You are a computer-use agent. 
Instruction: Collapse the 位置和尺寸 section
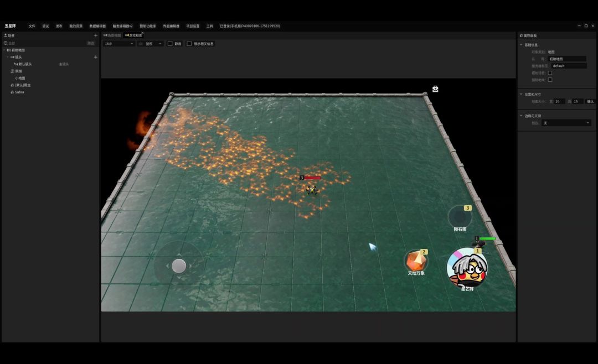coord(521,94)
